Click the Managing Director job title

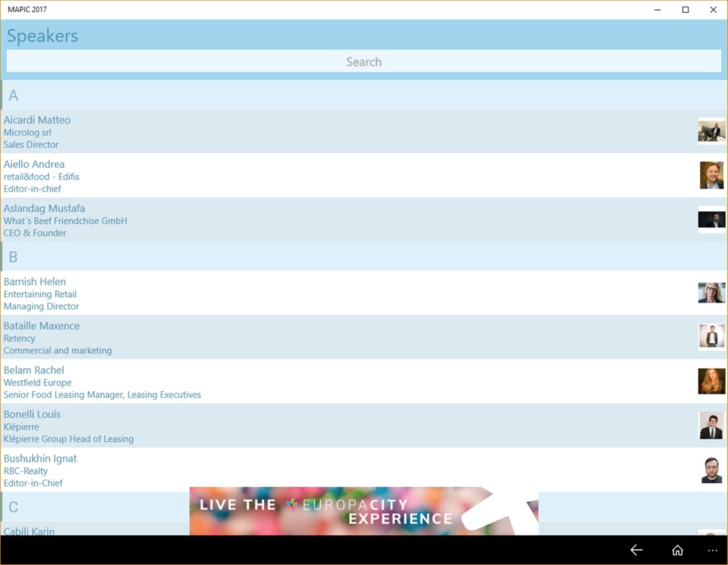[x=42, y=307]
